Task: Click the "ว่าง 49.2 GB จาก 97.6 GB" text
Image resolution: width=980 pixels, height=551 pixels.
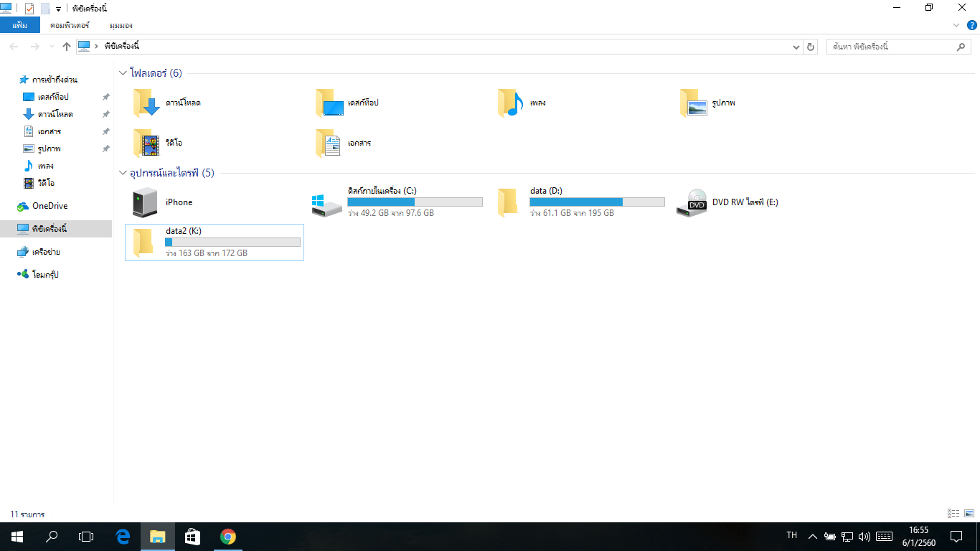Action: [390, 213]
